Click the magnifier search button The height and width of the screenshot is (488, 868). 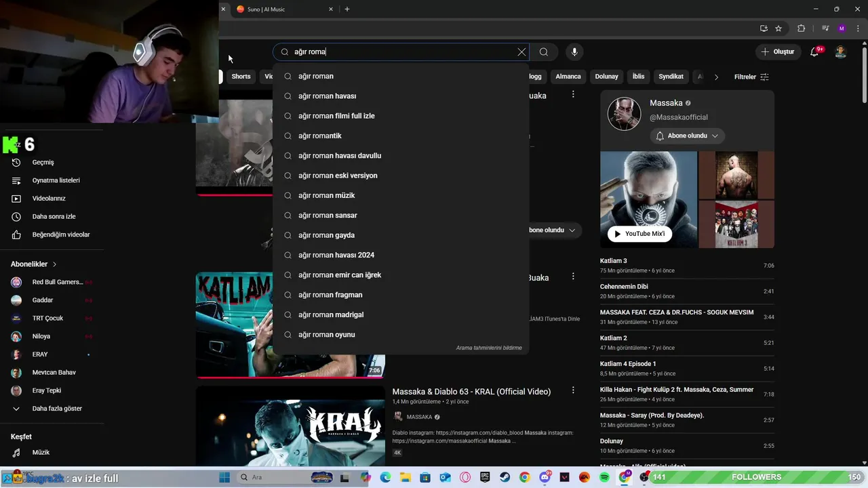tap(544, 52)
